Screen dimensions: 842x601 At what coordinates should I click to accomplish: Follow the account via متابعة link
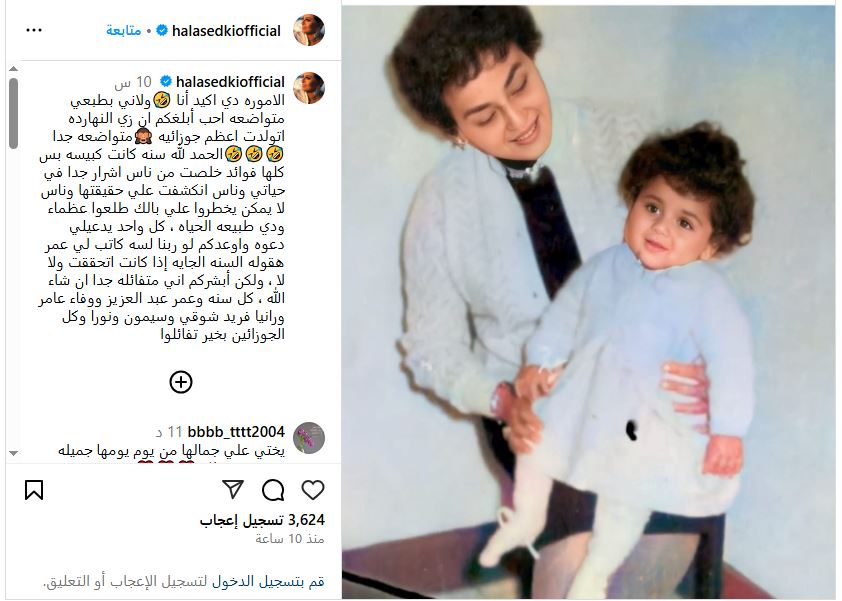pyautogui.click(x=124, y=31)
